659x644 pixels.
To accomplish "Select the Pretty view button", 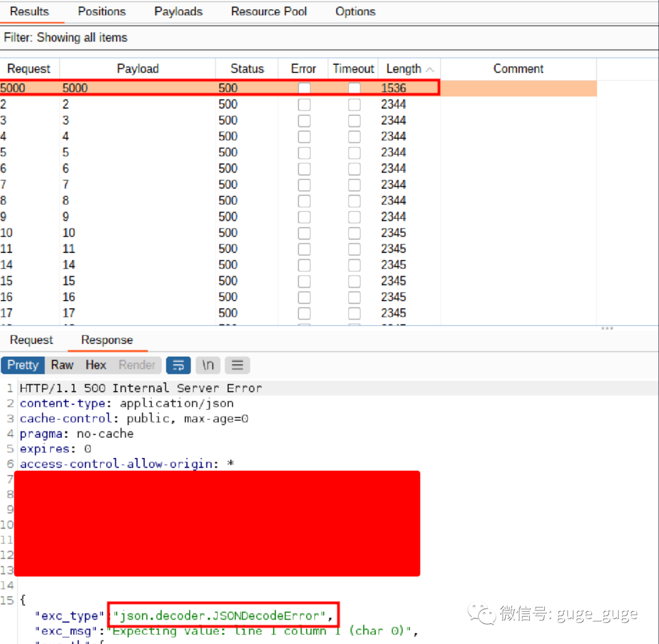I will [23, 365].
